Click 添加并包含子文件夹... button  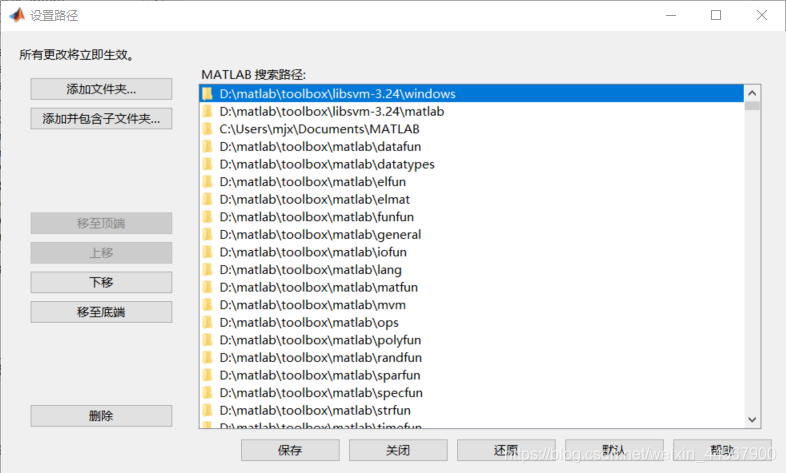pos(101,119)
